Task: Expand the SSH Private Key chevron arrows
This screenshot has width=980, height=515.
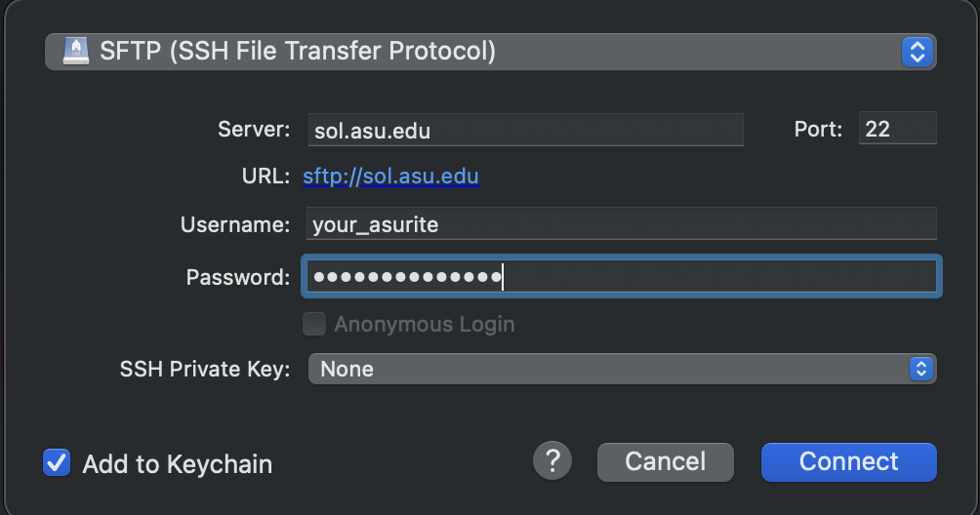Action: tap(920, 369)
